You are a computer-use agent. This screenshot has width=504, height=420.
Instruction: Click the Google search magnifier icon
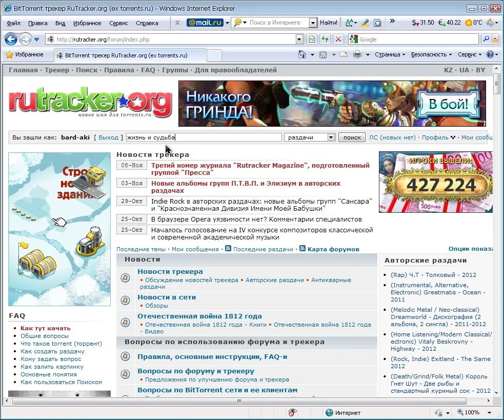click(486, 39)
